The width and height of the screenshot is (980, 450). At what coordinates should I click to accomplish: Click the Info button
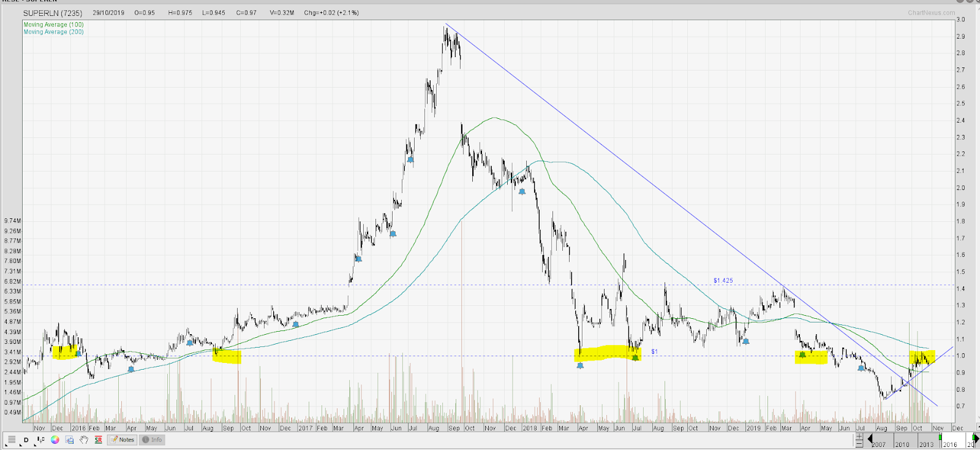click(x=152, y=440)
